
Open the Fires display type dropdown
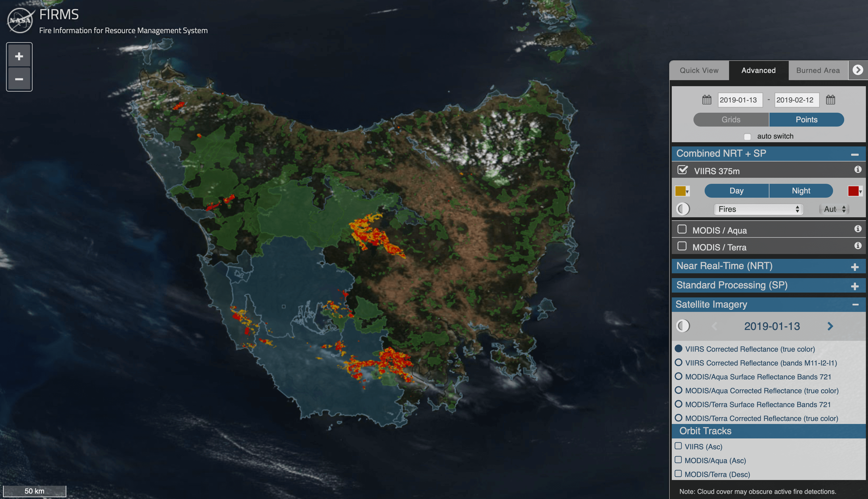pos(759,209)
